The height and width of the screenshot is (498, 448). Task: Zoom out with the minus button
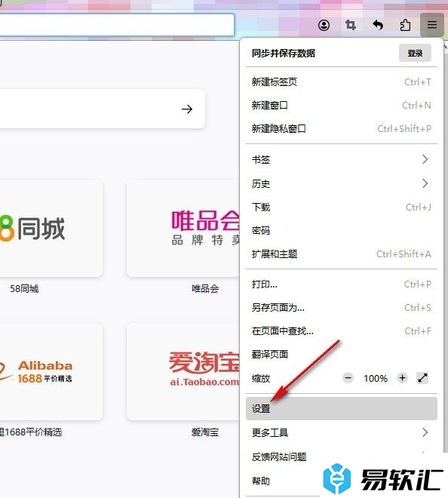pyautogui.click(x=348, y=378)
